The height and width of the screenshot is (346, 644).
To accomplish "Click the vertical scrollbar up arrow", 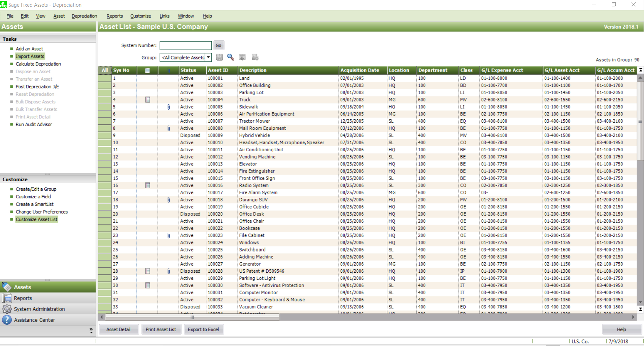I will pyautogui.click(x=641, y=77).
